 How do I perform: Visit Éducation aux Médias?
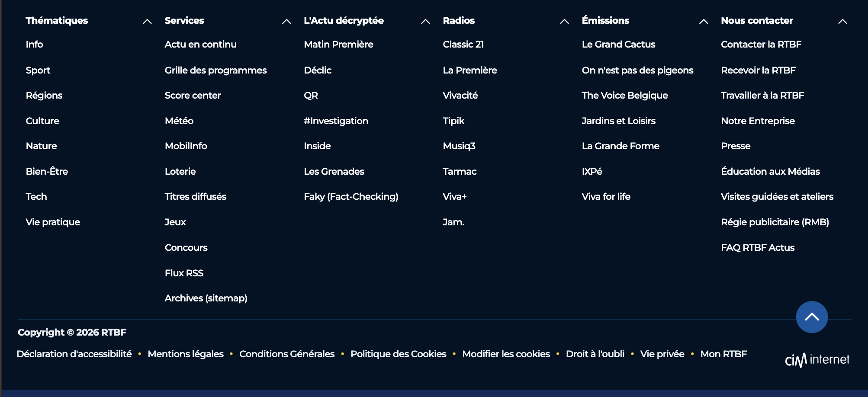[771, 171]
